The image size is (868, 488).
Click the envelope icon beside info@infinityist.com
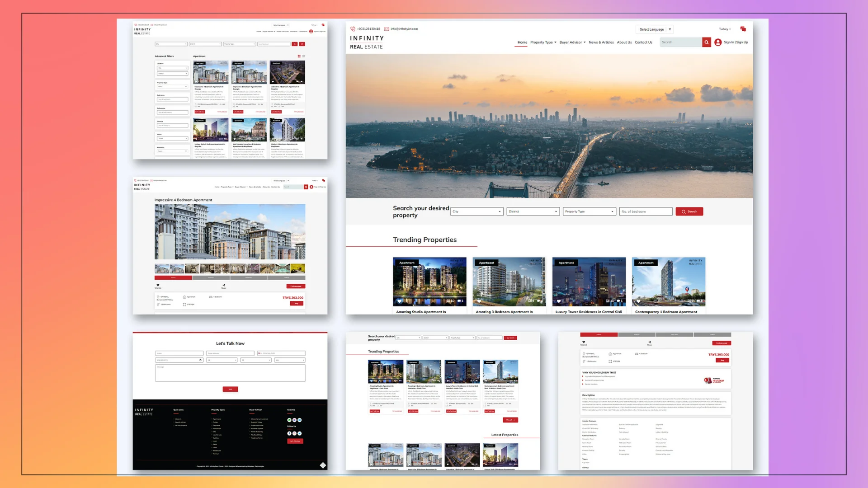tap(387, 29)
